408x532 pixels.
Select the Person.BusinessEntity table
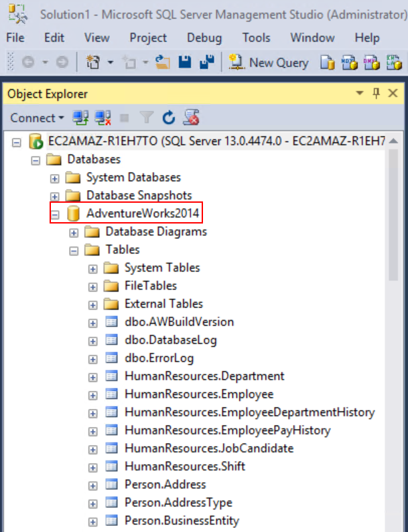[x=182, y=521]
